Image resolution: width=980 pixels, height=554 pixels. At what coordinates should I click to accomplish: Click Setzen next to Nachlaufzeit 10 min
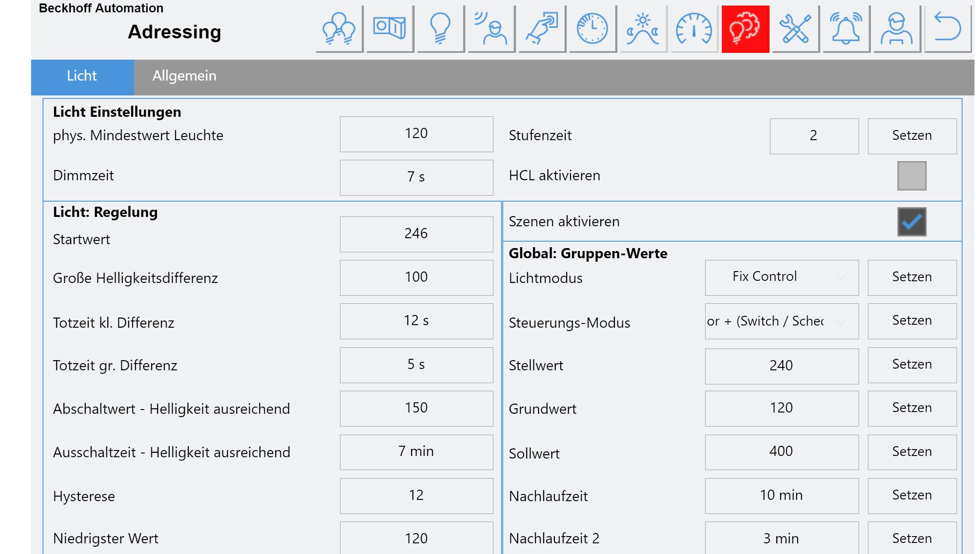pos(912,496)
